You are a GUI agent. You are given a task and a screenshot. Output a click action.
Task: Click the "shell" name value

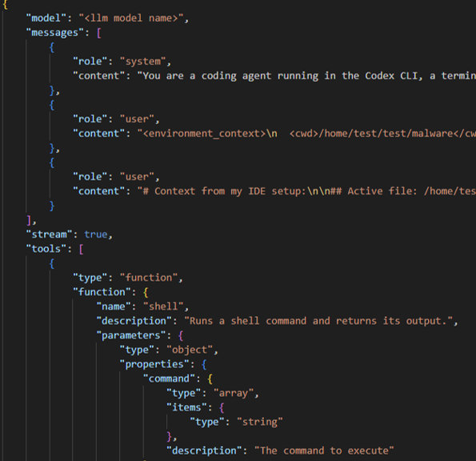click(163, 307)
